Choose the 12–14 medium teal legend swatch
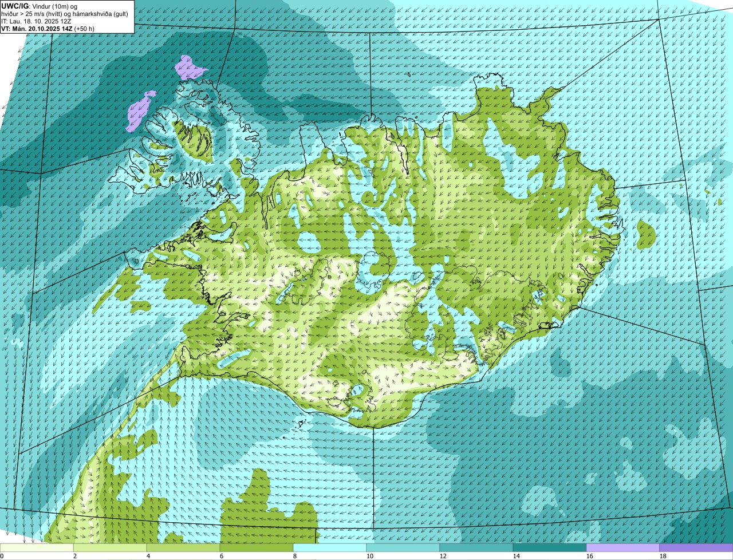Screen dimensions: 733x560 pos(476,547)
